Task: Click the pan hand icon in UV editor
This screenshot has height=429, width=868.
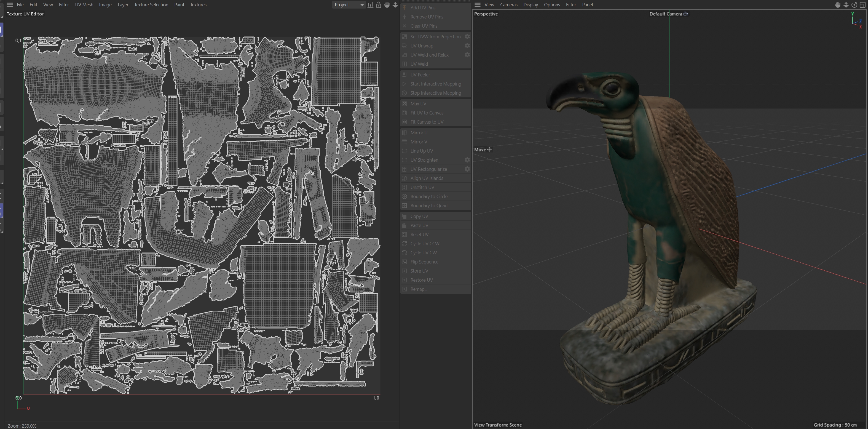Action: pos(387,5)
